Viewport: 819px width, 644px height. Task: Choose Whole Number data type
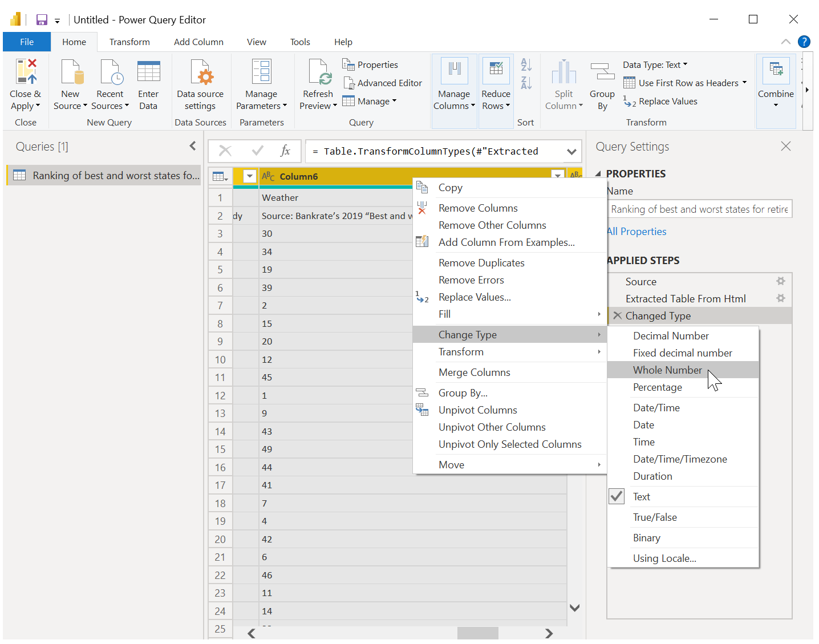coord(683,370)
